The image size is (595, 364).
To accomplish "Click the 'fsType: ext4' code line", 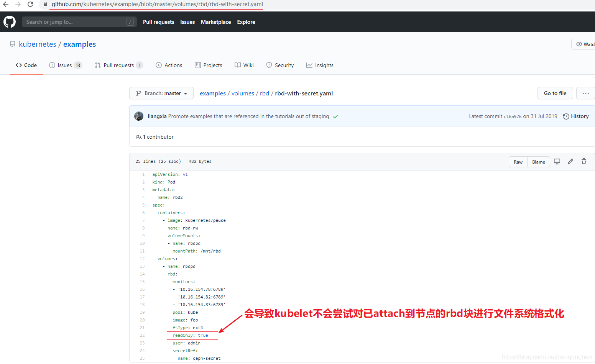I will 188,328.
